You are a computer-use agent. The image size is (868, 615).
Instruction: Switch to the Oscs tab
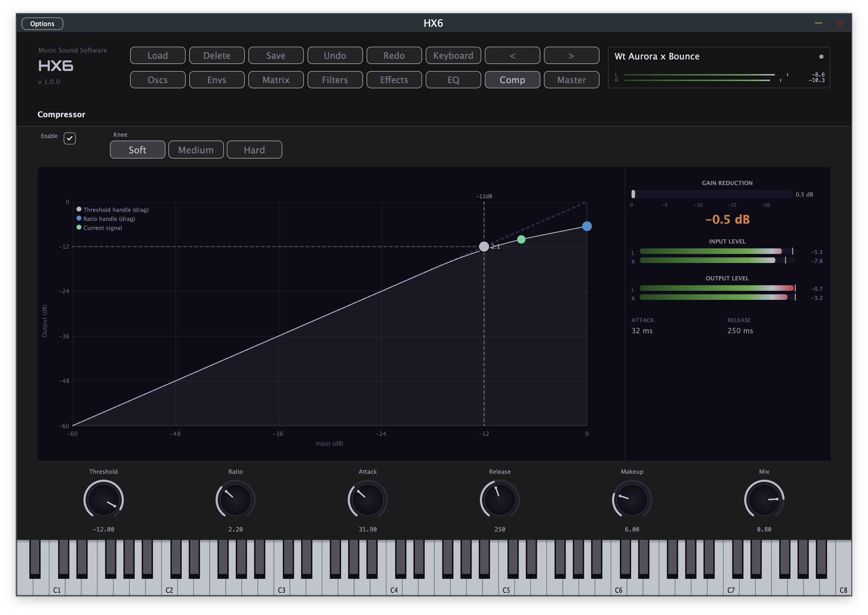coord(158,80)
